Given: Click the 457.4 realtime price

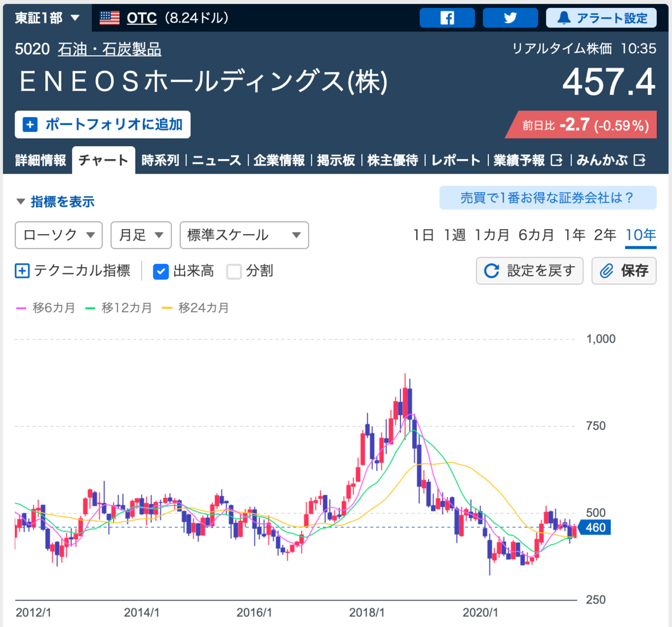Looking at the screenshot, I should [609, 83].
